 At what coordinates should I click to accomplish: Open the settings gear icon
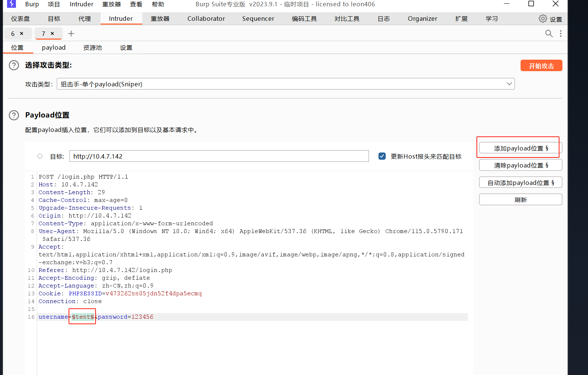pos(543,19)
